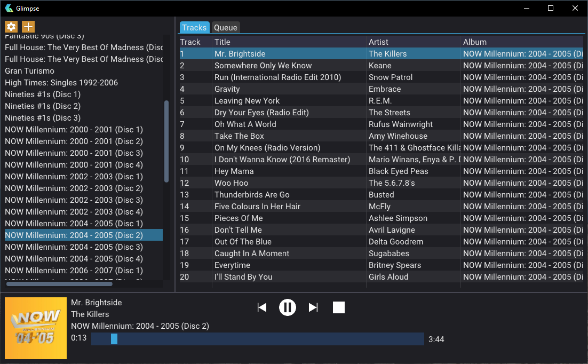Select track Run (International Radio Edit 2010)
The image size is (588, 364).
(x=382, y=77)
